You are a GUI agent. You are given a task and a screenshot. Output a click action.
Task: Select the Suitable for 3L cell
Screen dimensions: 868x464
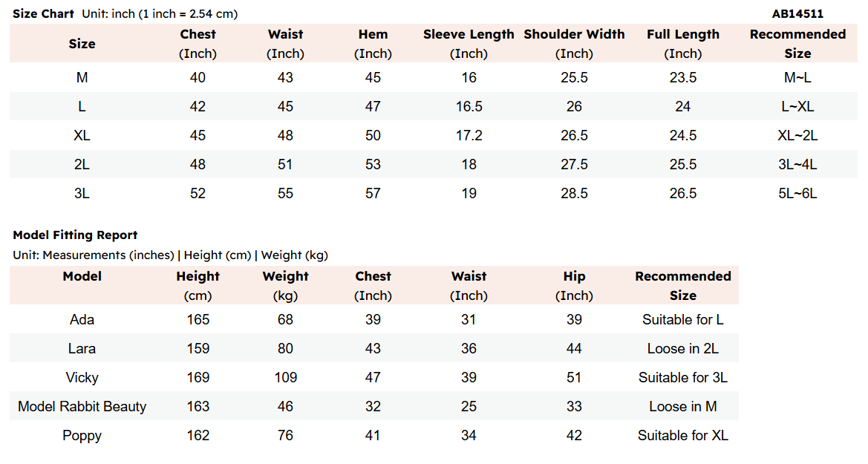click(682, 378)
